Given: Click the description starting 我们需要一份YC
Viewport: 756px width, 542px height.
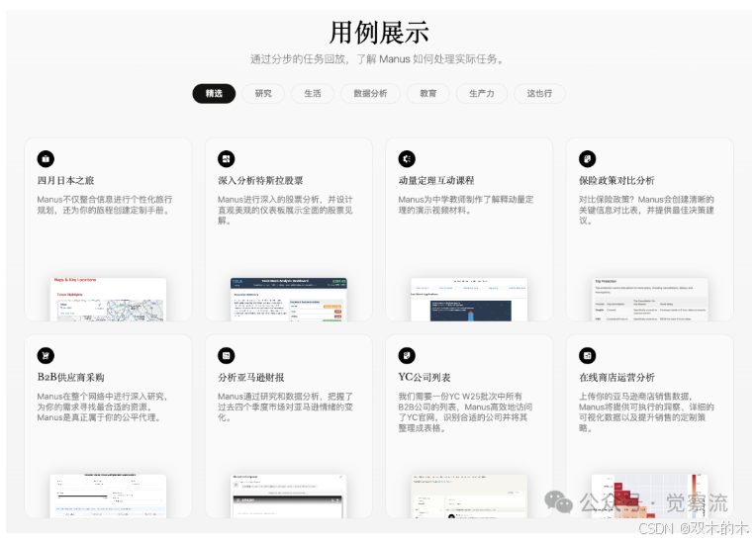Looking at the screenshot, I should click(x=465, y=412).
